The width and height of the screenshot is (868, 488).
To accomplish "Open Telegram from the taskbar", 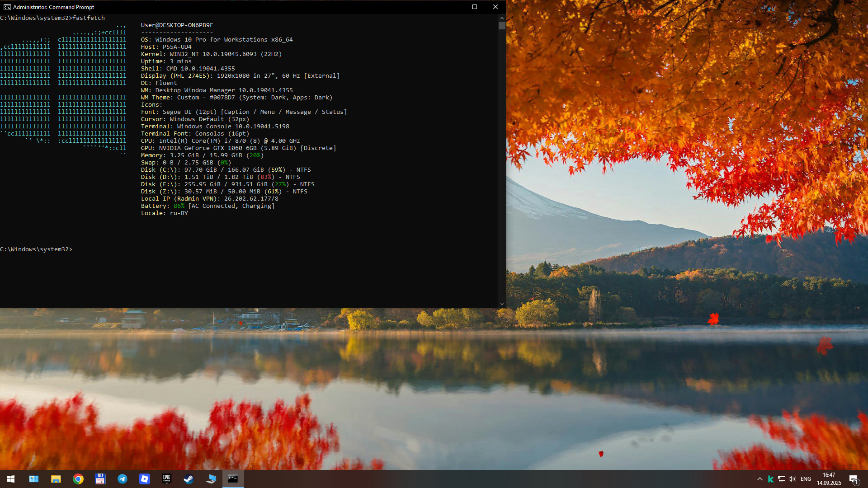I will 123,479.
